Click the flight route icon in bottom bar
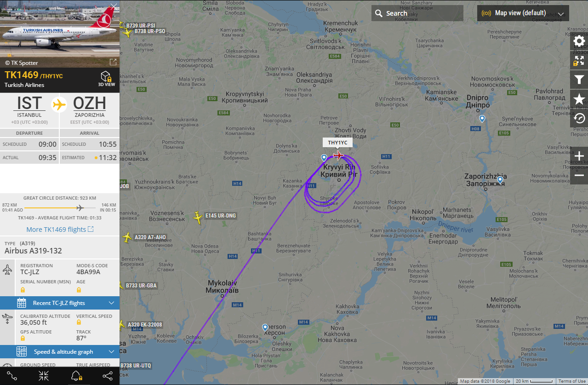The image size is (588, 385). tap(12, 376)
